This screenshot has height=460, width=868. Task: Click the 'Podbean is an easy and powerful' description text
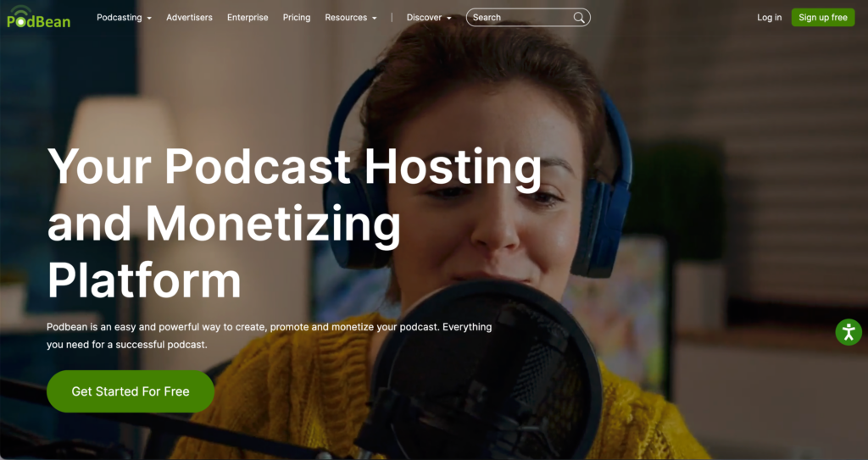click(x=269, y=335)
